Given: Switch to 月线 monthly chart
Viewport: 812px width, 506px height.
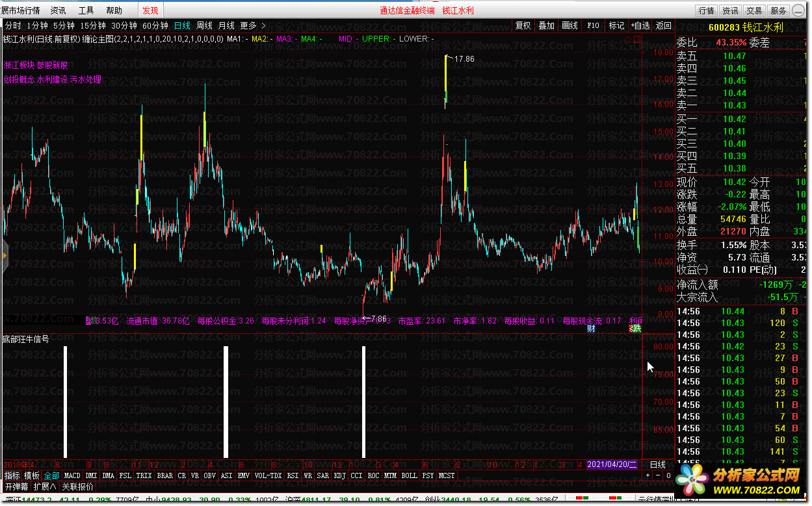Looking at the screenshot, I should 226,25.
